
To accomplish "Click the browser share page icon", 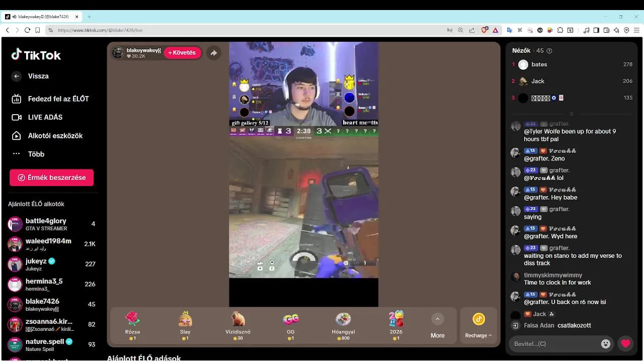I will click(471, 30).
